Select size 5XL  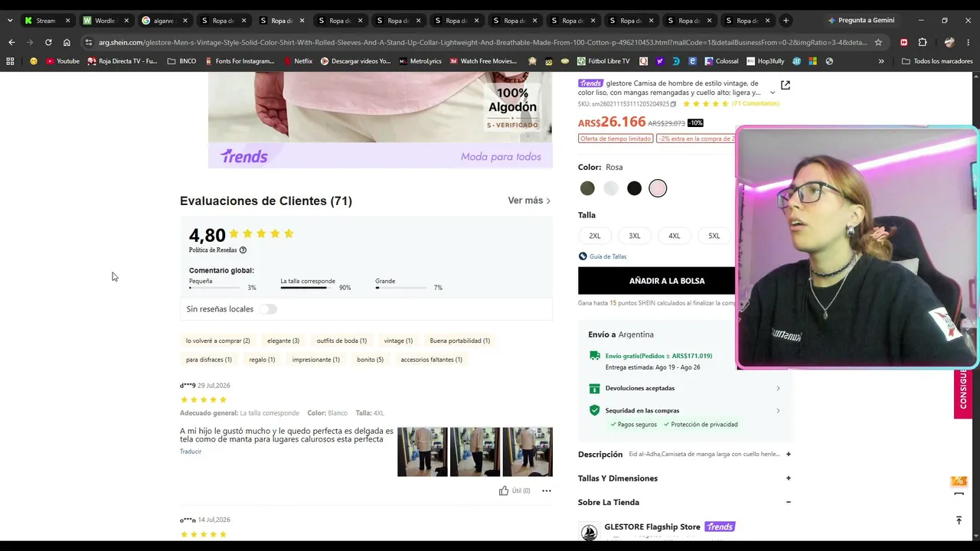714,236
